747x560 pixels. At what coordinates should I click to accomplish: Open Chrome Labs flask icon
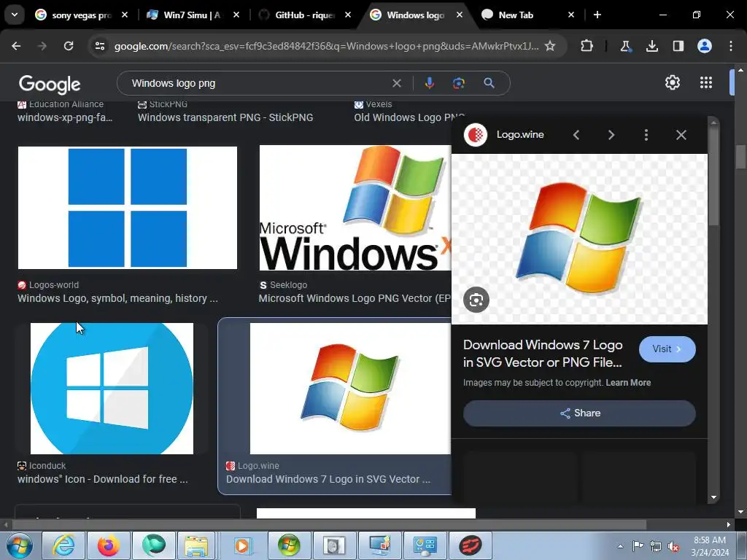[625, 46]
